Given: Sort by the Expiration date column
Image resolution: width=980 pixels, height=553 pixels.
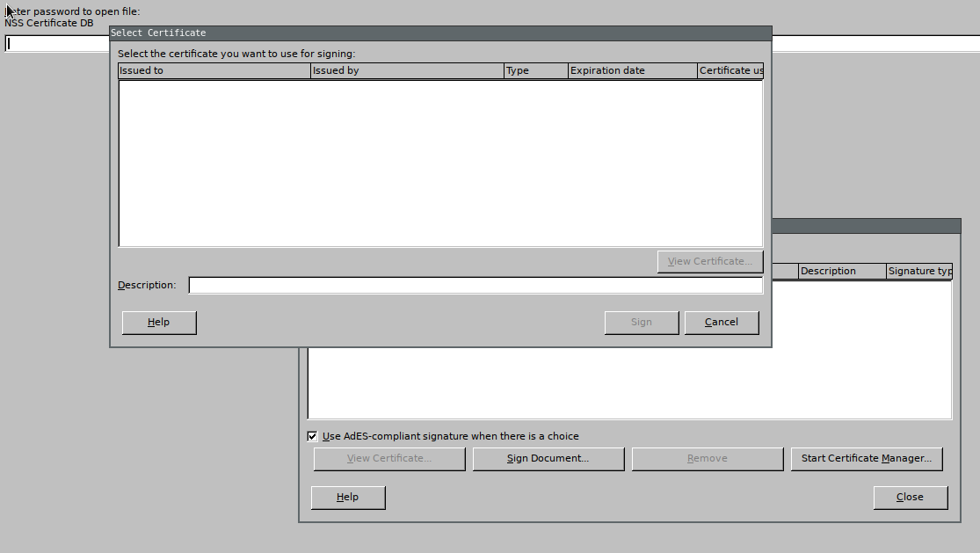Looking at the screenshot, I should tap(632, 70).
